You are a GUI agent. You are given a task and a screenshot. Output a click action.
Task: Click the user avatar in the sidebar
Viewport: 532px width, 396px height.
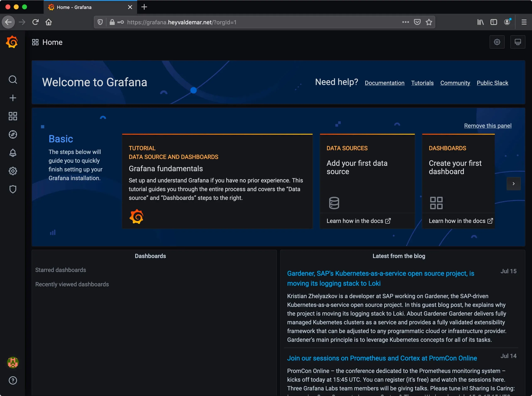click(13, 362)
